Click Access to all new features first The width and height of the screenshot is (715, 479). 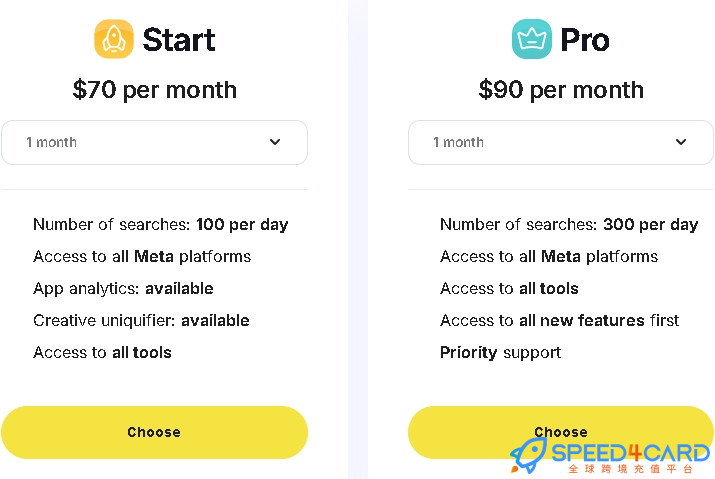point(560,321)
